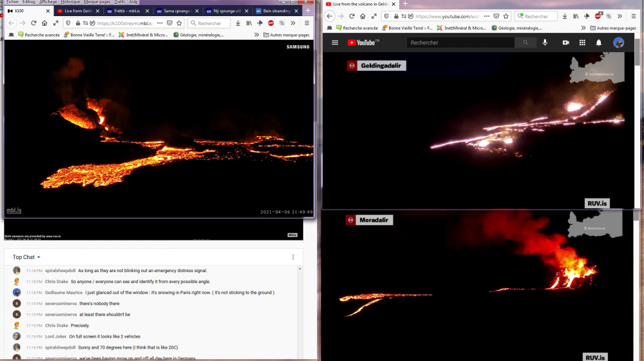Open YouTube notifications bell
The width and height of the screenshot is (644, 361).
(599, 43)
